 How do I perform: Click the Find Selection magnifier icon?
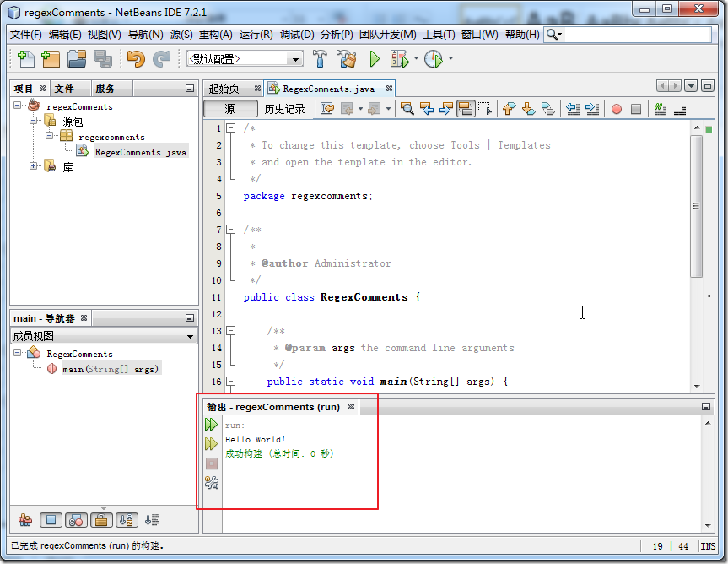click(407, 109)
